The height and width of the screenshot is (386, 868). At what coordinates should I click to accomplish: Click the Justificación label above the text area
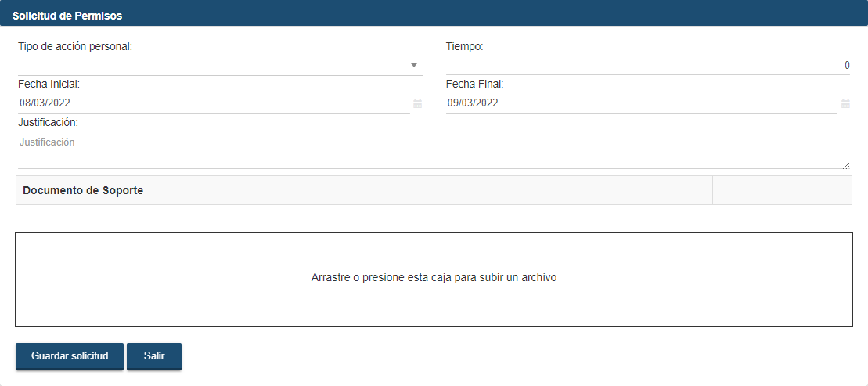coord(48,122)
